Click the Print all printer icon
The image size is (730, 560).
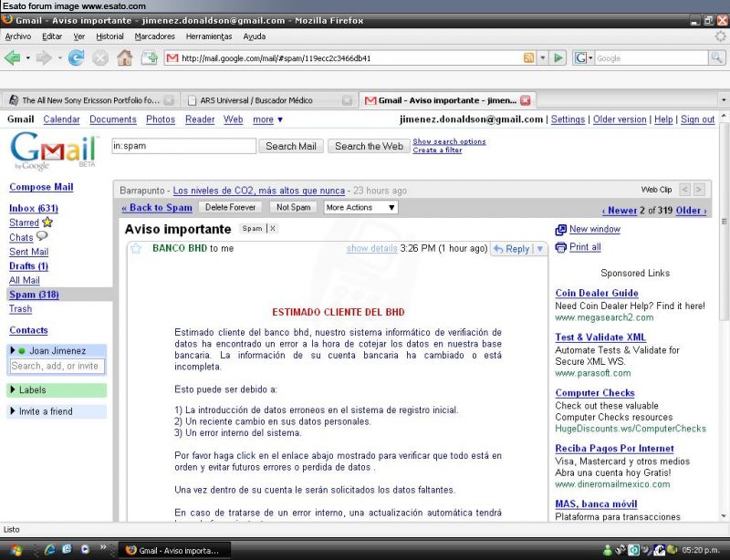(561, 248)
